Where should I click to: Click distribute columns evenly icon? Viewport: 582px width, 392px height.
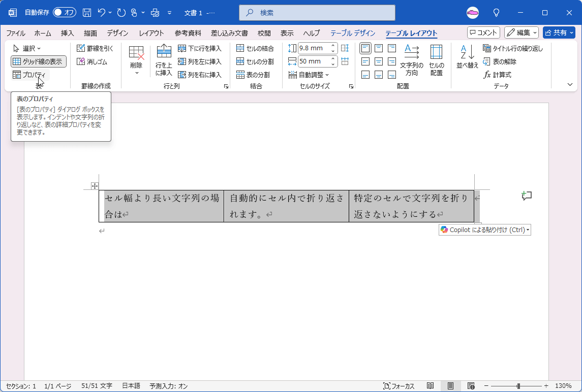[x=345, y=61]
